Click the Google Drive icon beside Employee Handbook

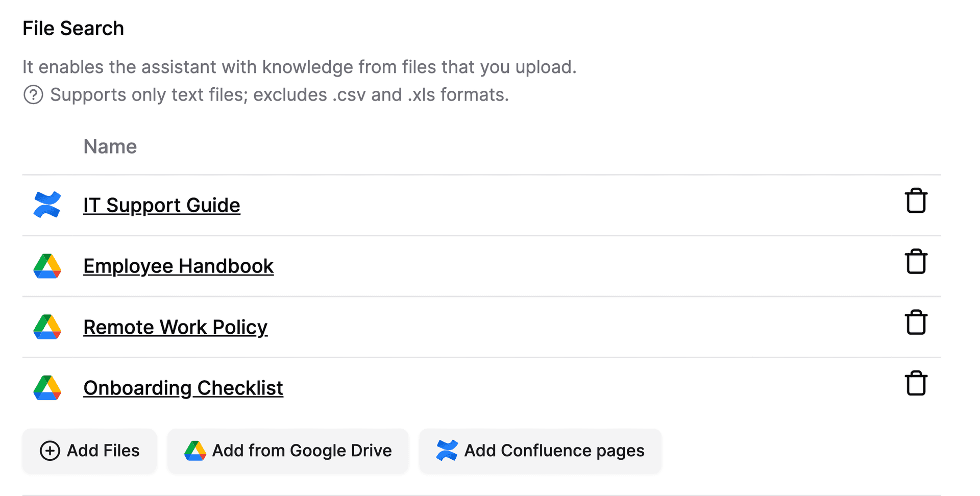click(x=46, y=266)
